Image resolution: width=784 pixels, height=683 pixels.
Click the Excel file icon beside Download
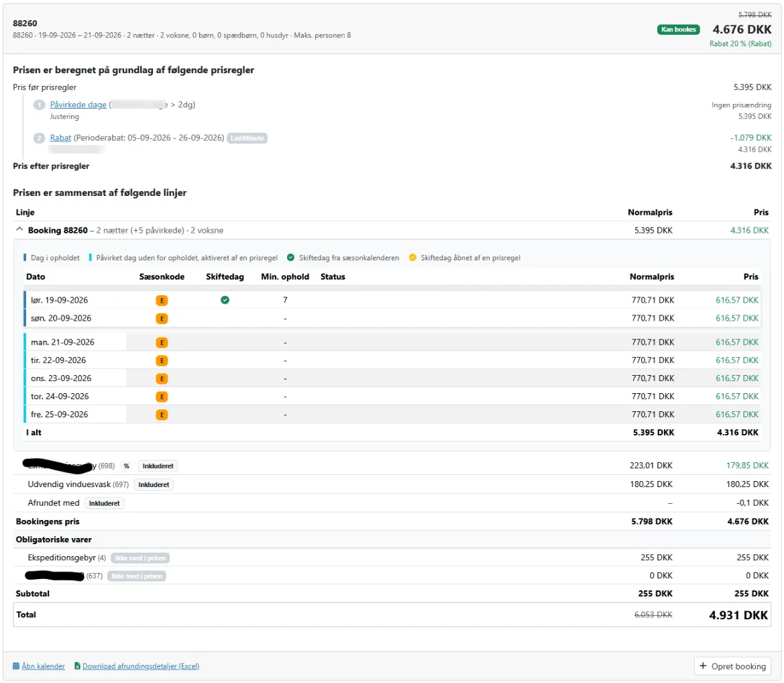[77, 666]
